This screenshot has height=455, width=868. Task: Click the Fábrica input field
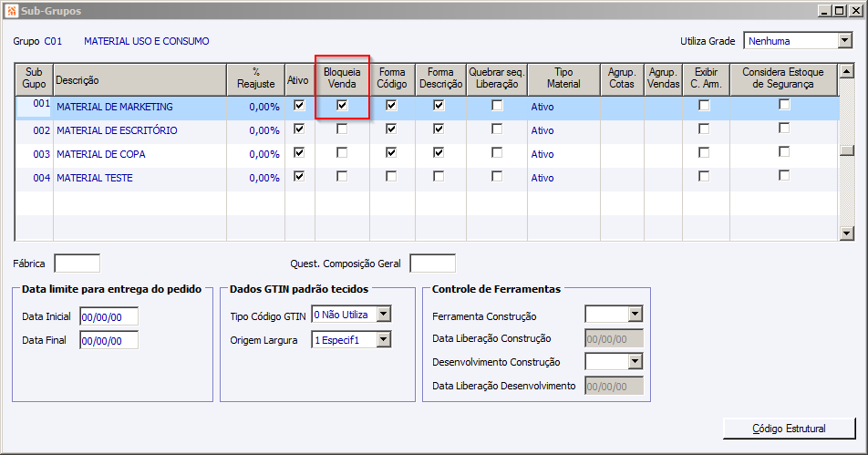pyautogui.click(x=77, y=264)
